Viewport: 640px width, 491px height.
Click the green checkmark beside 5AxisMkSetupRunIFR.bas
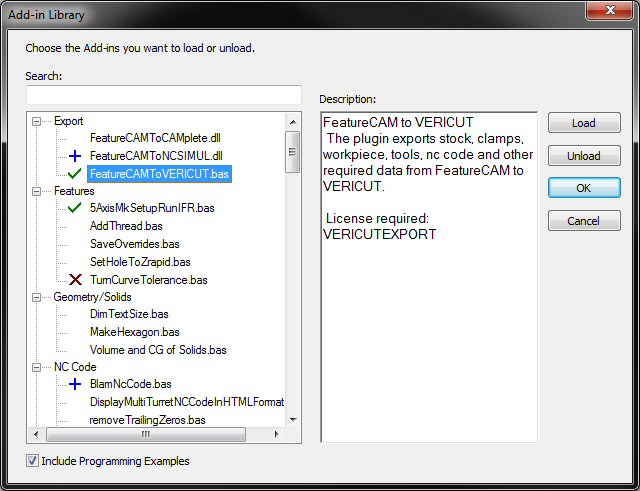pos(74,208)
